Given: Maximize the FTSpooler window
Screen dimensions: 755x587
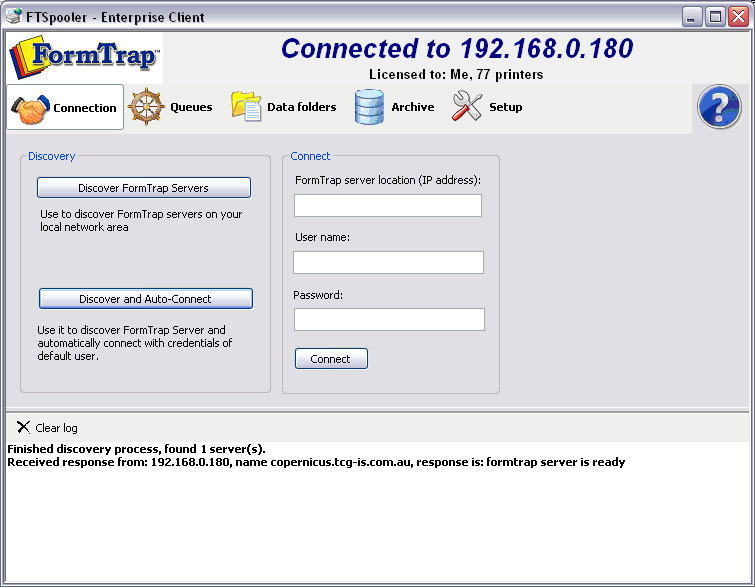Looking at the screenshot, I should [x=715, y=17].
